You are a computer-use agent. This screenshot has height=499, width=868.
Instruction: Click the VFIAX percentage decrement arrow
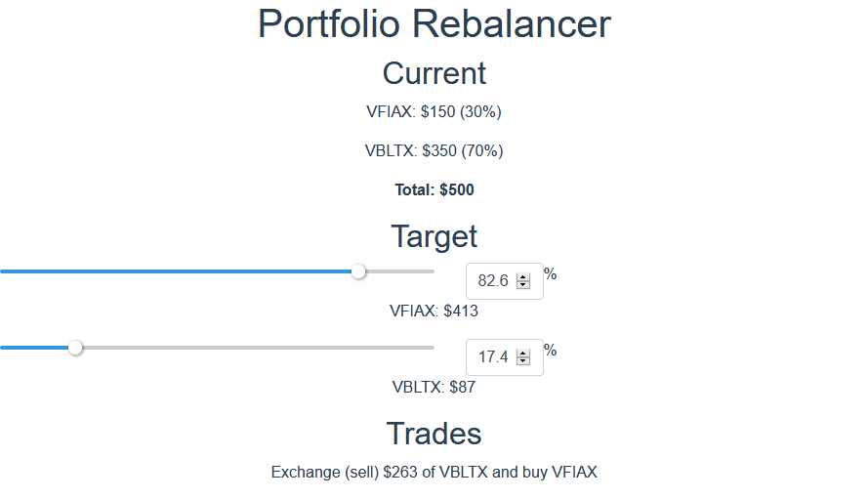[523, 285]
